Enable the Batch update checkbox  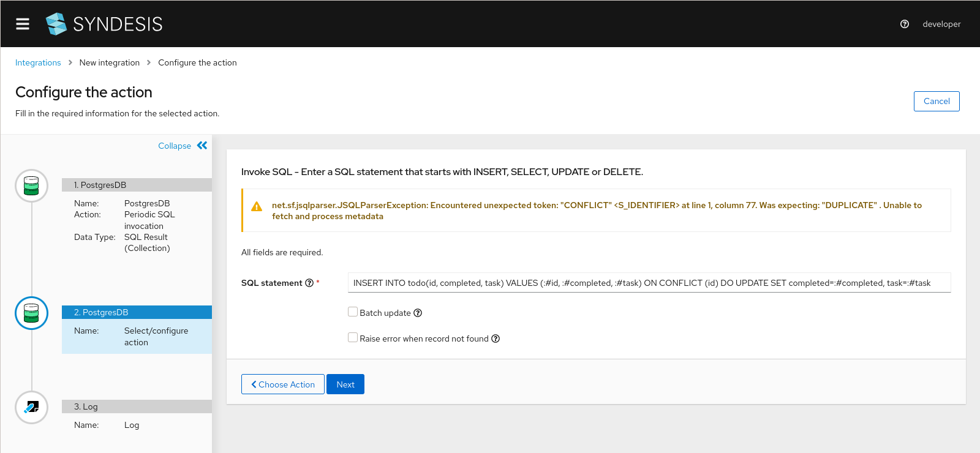point(353,312)
